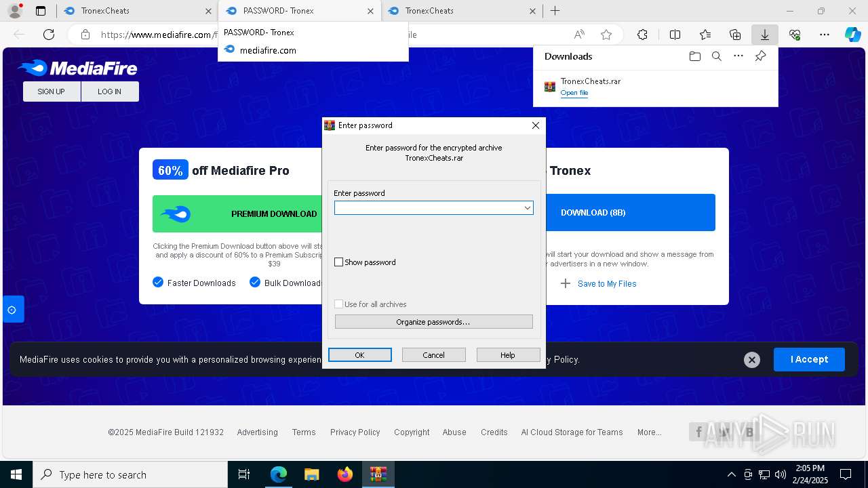Click the PREMIUM DOWNLOAD button

(237, 214)
